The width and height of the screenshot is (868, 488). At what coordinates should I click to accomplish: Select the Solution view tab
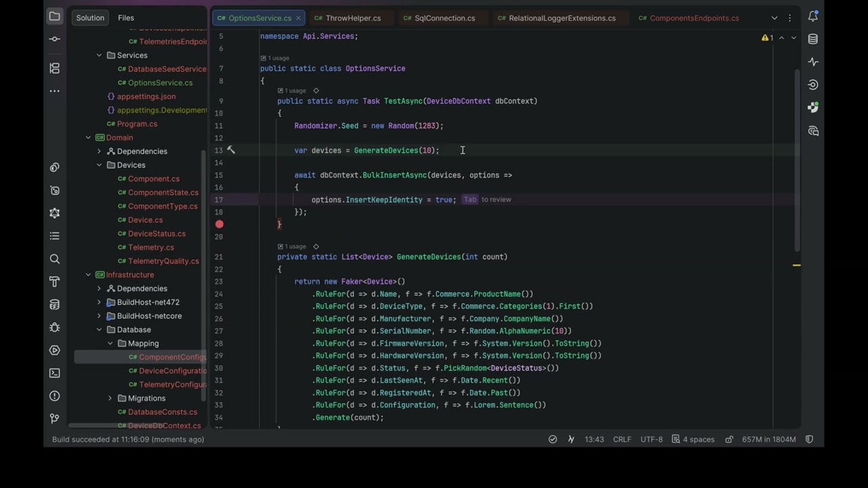click(x=90, y=18)
